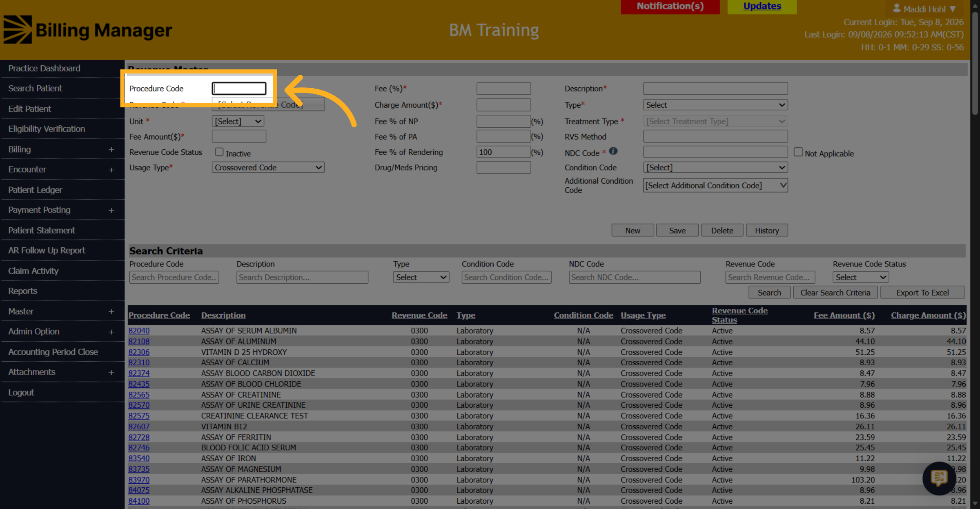Expand Admin Option plus icon
Image resolution: width=980 pixels, height=509 pixels.
point(111,332)
